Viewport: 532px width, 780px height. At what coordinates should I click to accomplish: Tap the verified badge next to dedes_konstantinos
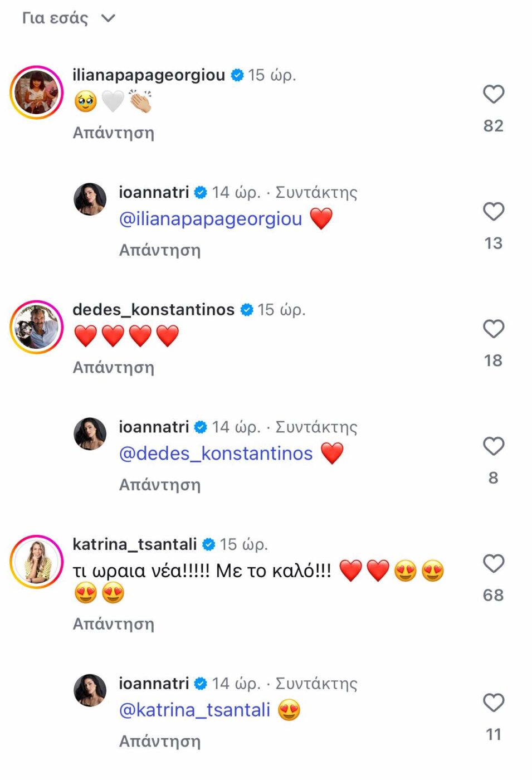[247, 310]
